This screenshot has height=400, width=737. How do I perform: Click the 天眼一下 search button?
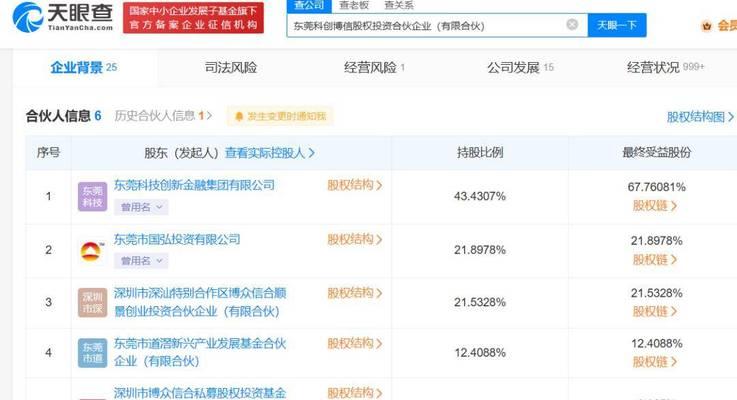point(617,25)
